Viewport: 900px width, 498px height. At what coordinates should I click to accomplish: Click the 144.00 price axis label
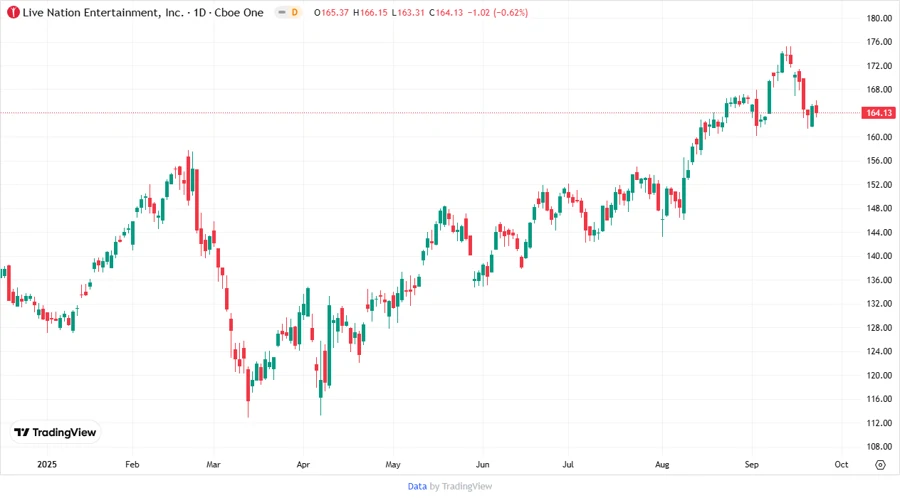pyautogui.click(x=879, y=232)
